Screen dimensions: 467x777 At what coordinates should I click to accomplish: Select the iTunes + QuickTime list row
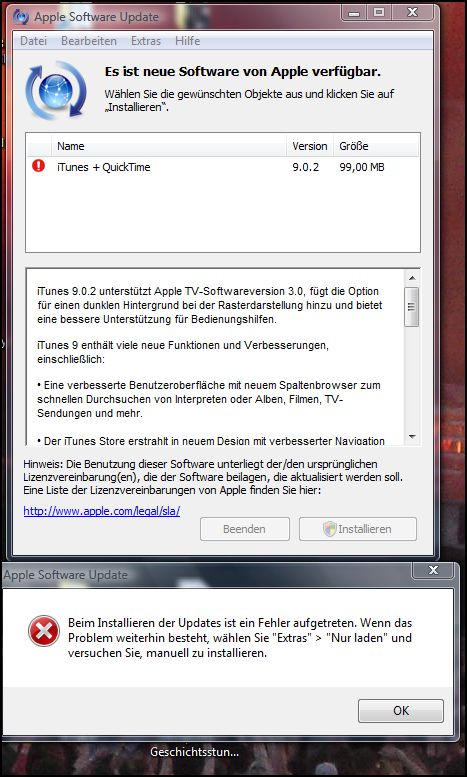pos(223,167)
